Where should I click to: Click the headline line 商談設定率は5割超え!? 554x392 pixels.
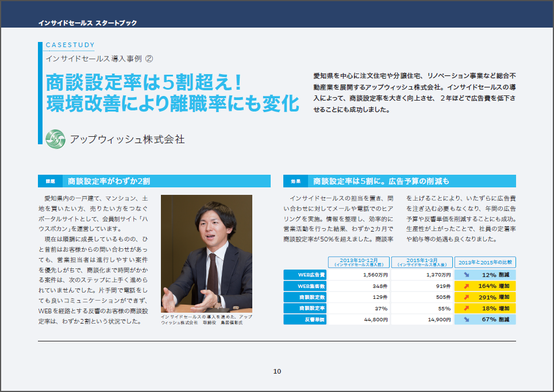(144, 82)
